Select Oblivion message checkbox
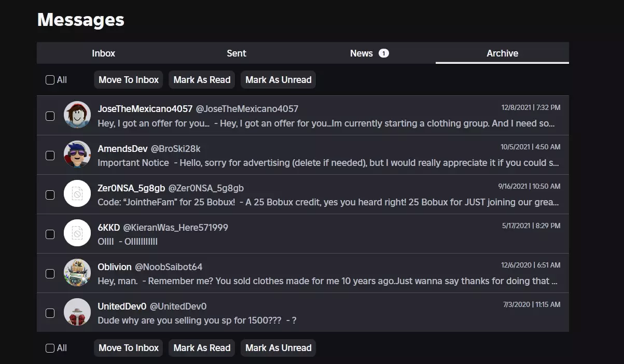Image resolution: width=624 pixels, height=364 pixels. point(50,274)
